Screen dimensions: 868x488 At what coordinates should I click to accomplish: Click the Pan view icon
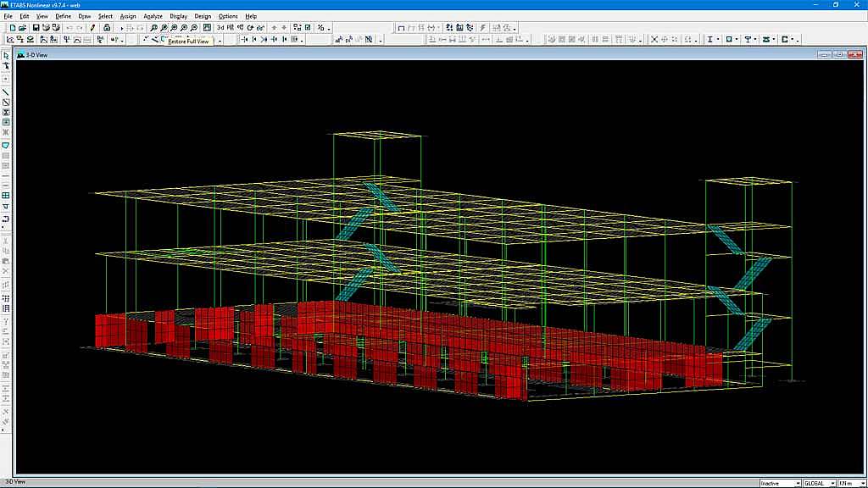pyautogui.click(x=207, y=28)
